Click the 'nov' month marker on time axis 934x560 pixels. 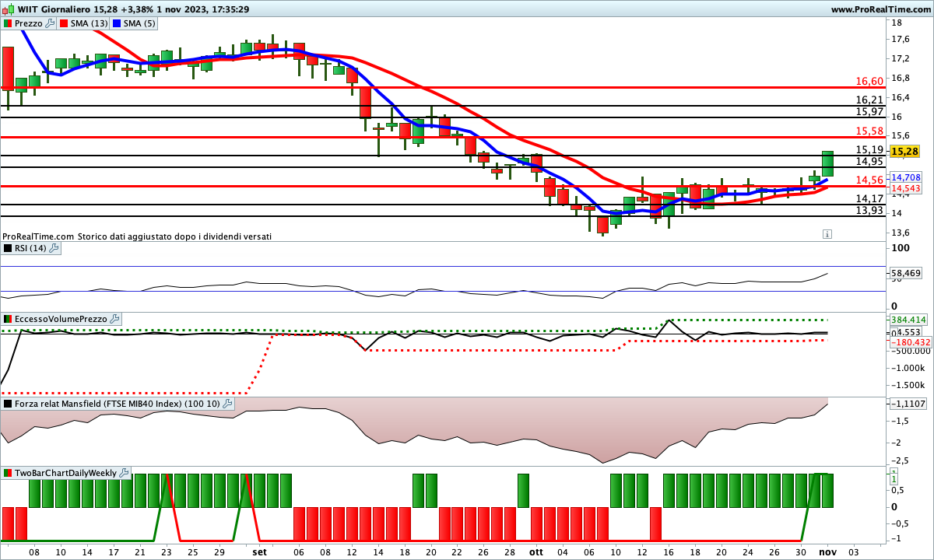[827, 551]
